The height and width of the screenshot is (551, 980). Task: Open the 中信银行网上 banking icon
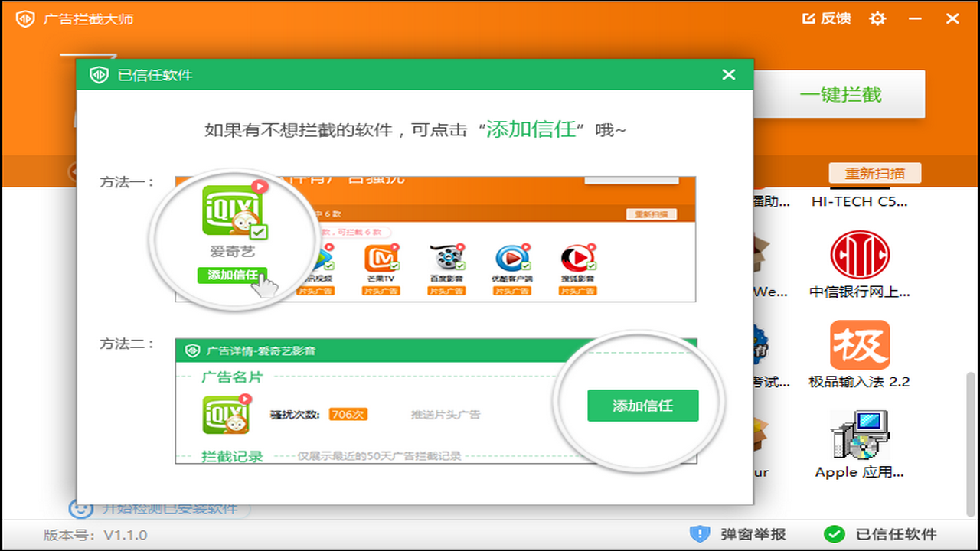point(860,255)
